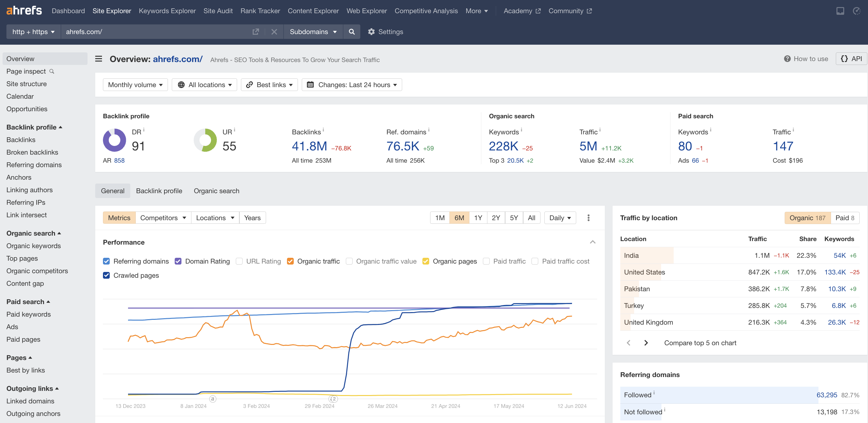Switch to Paid 8 traffic tab
868x423 pixels.
click(845, 218)
